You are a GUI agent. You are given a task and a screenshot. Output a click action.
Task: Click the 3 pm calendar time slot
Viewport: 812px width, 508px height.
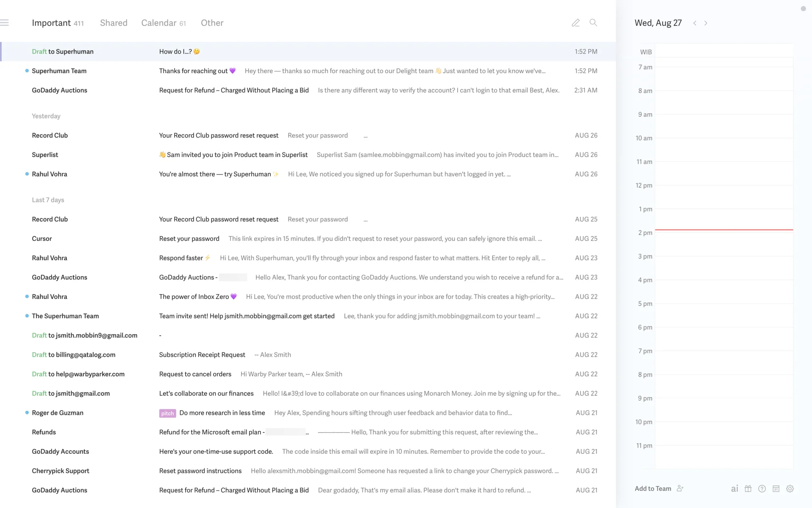[724, 268]
